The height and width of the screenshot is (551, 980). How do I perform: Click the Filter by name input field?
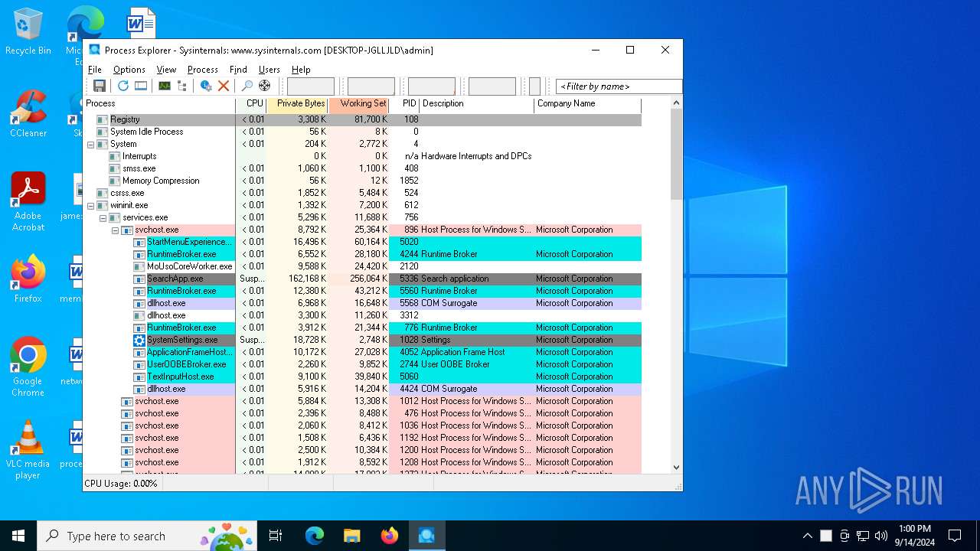(619, 86)
